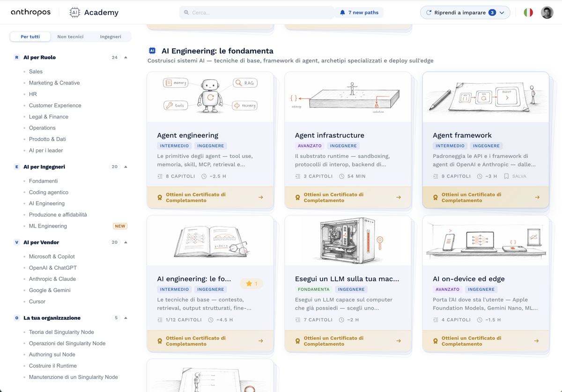Viewport: 562px width, 392px height.
Task: Click the Academy AI chip logo icon
Action: (x=74, y=13)
